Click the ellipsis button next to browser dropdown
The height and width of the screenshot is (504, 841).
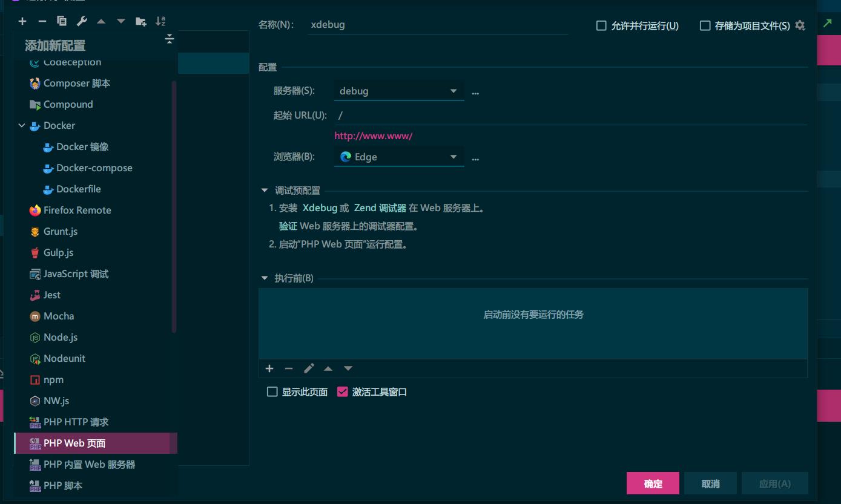click(475, 159)
